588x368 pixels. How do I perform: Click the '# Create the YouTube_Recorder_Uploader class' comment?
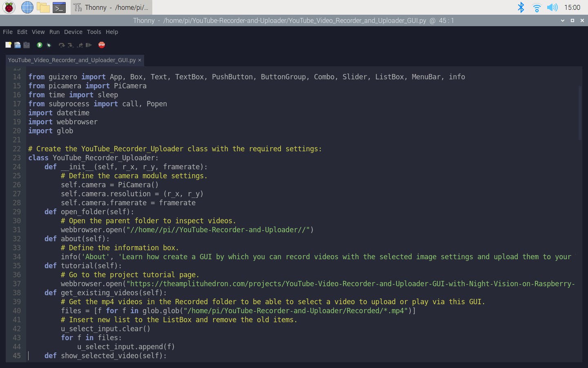point(175,149)
